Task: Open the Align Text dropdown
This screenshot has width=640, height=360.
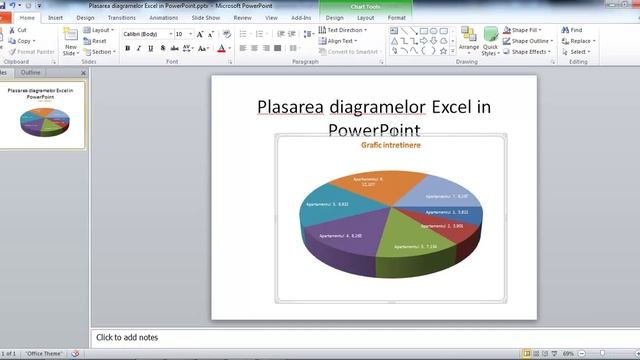Action: pos(338,41)
